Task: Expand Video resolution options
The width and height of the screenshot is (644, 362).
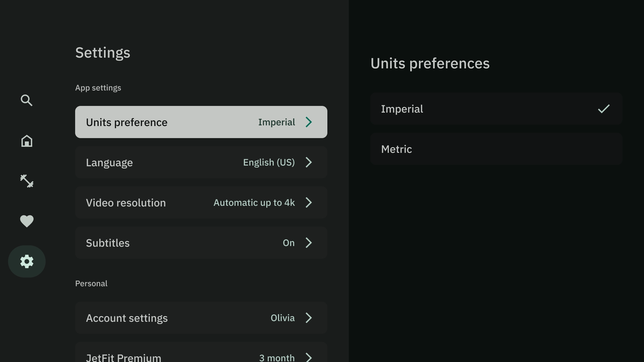Action: tap(201, 202)
